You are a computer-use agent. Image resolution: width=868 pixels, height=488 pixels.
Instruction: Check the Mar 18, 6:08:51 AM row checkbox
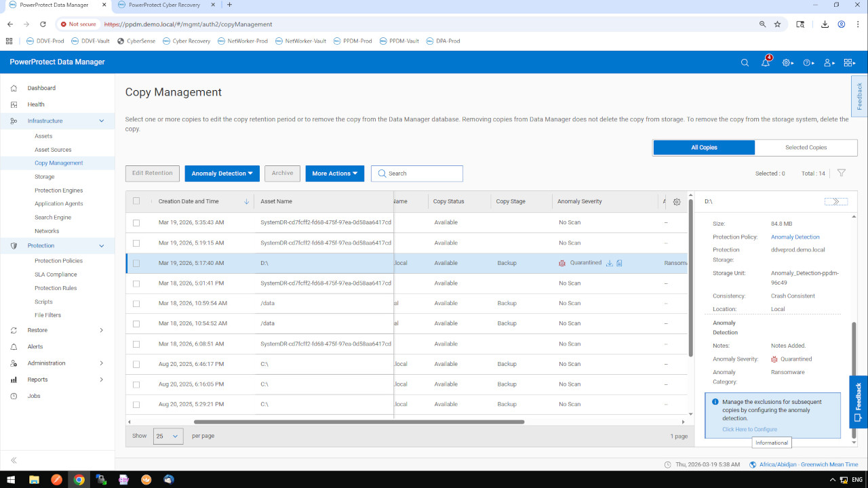tap(136, 344)
